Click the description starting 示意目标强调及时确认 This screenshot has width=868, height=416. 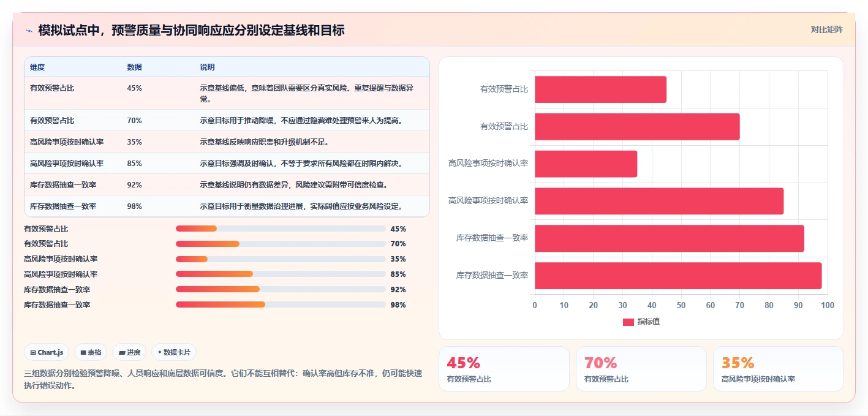(x=301, y=164)
